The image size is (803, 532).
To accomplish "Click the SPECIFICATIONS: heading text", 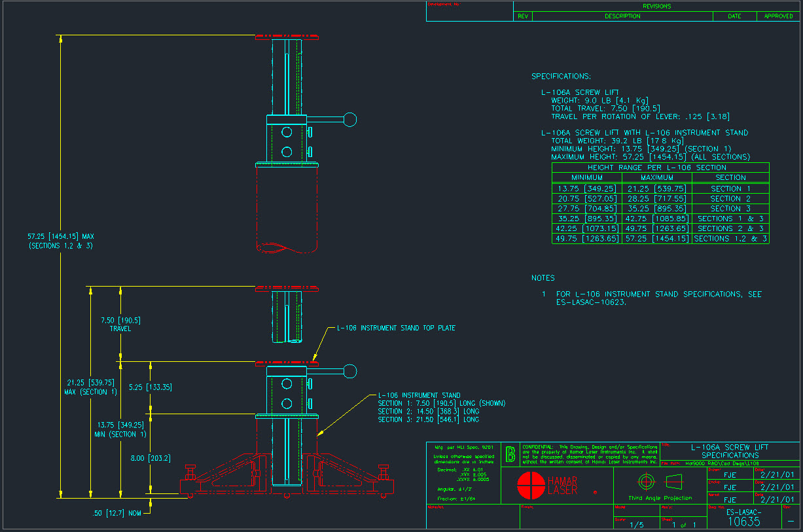I will point(561,77).
